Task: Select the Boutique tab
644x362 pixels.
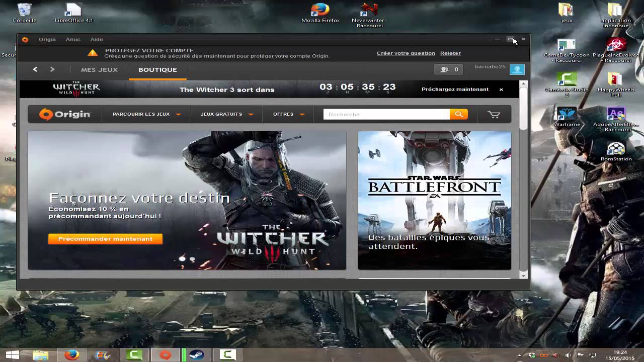Action: point(157,70)
